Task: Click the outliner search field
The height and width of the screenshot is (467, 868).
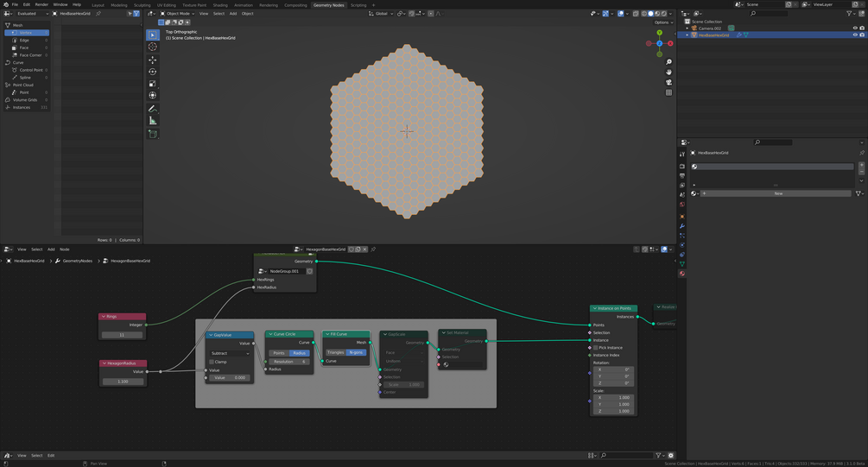Action: coord(769,13)
